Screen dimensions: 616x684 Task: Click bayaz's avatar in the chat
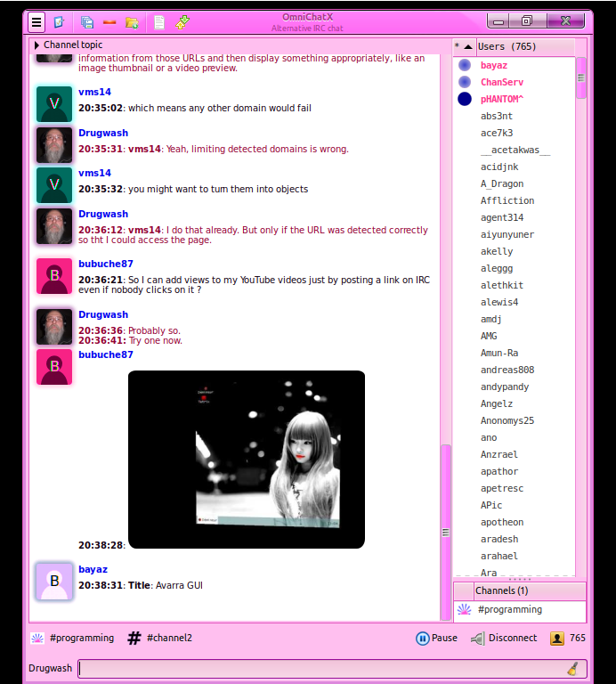pos(54,582)
